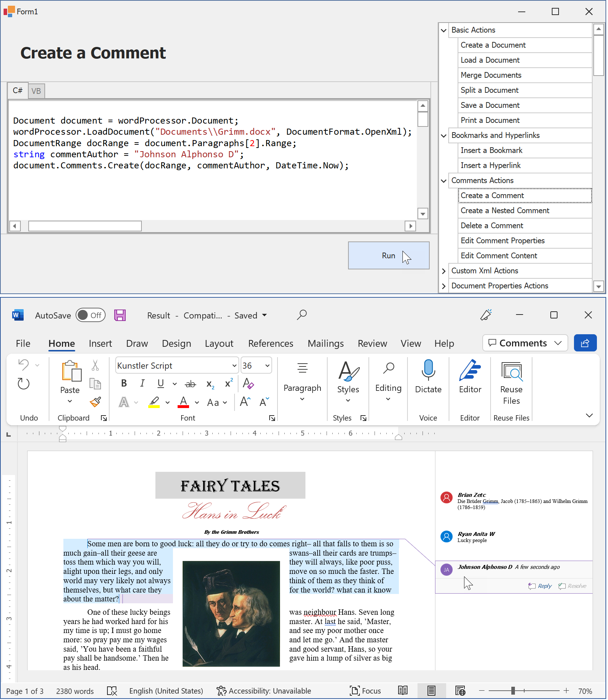Open the Editor pen icon
The image size is (608, 700).
(470, 370)
